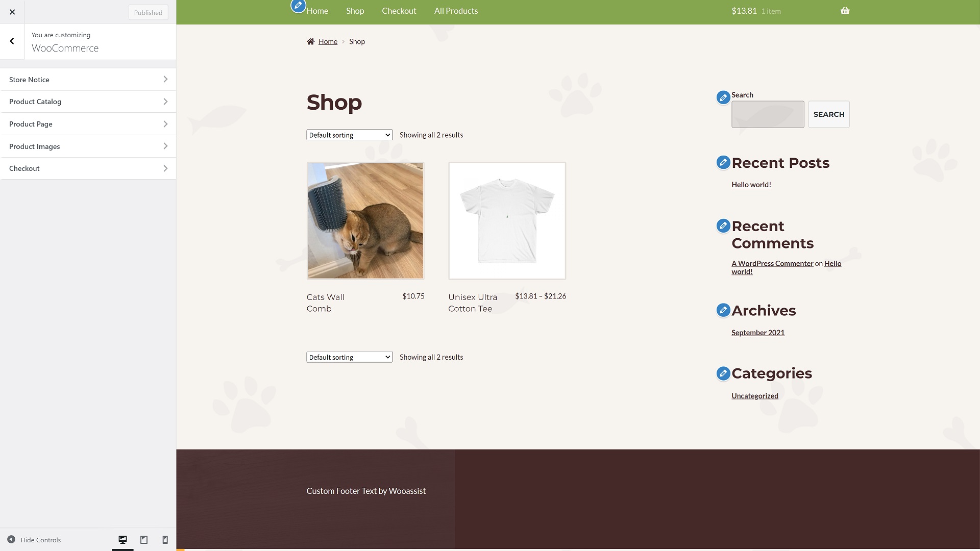Click the Search input field

(x=767, y=114)
